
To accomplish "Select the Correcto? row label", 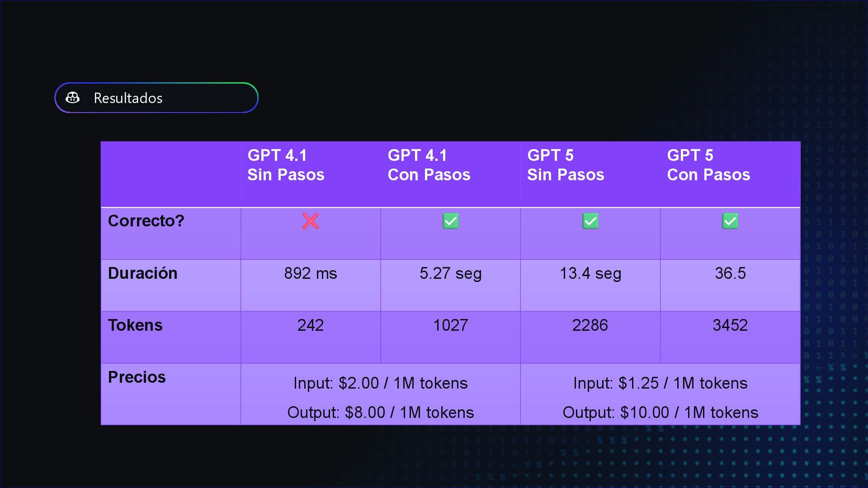I will (146, 221).
